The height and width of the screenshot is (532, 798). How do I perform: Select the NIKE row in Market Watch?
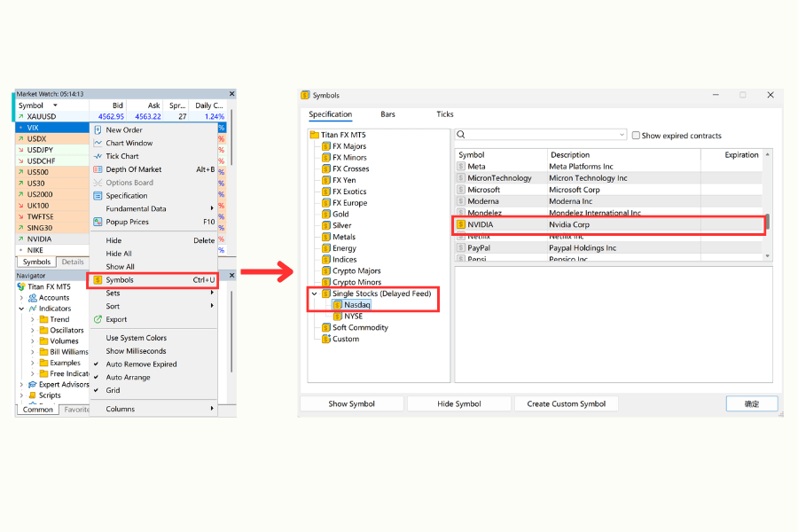[52, 250]
